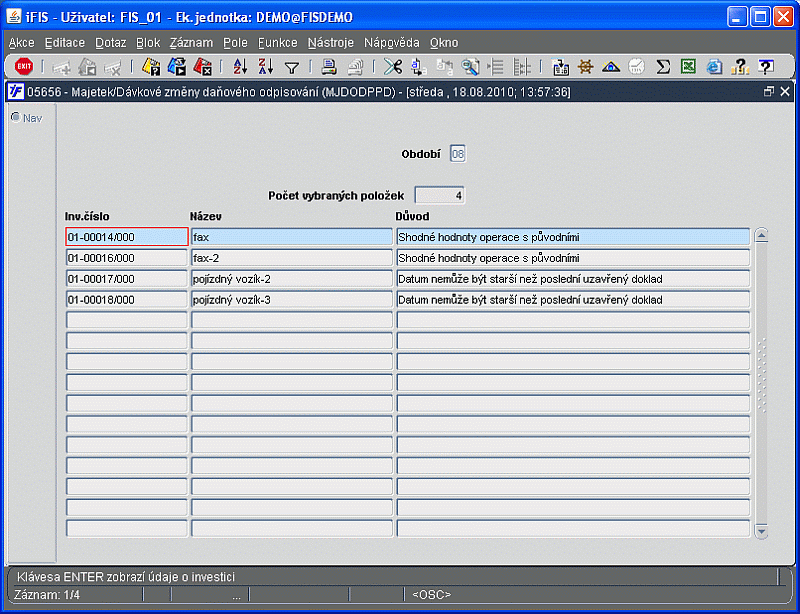Click the enter query icon with question mark
This screenshot has width=800, height=614.
tap(151, 66)
